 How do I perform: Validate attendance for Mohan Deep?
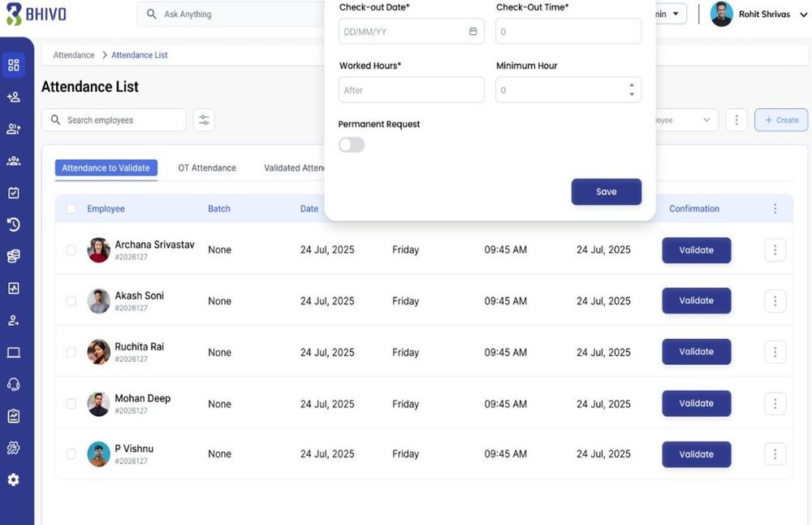tap(696, 403)
